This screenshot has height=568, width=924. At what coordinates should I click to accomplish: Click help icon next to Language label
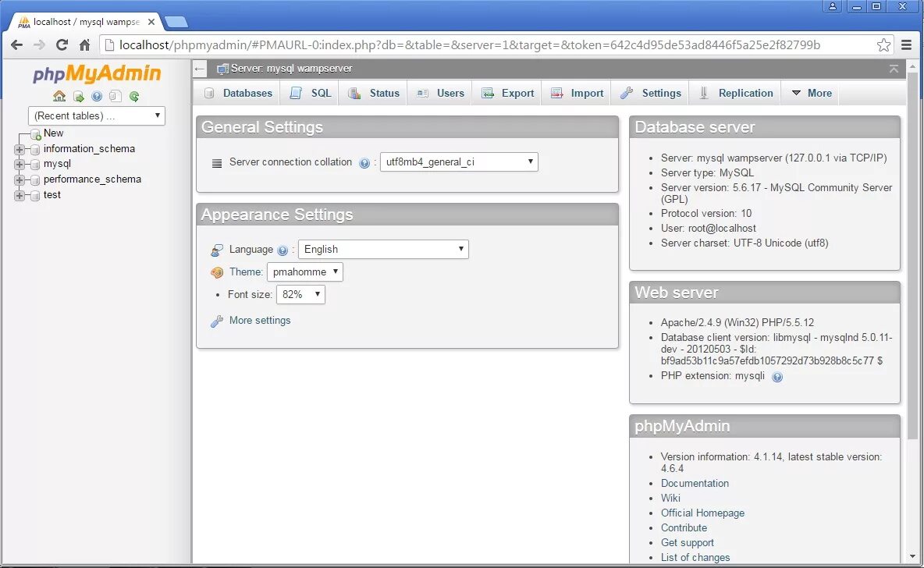click(283, 250)
